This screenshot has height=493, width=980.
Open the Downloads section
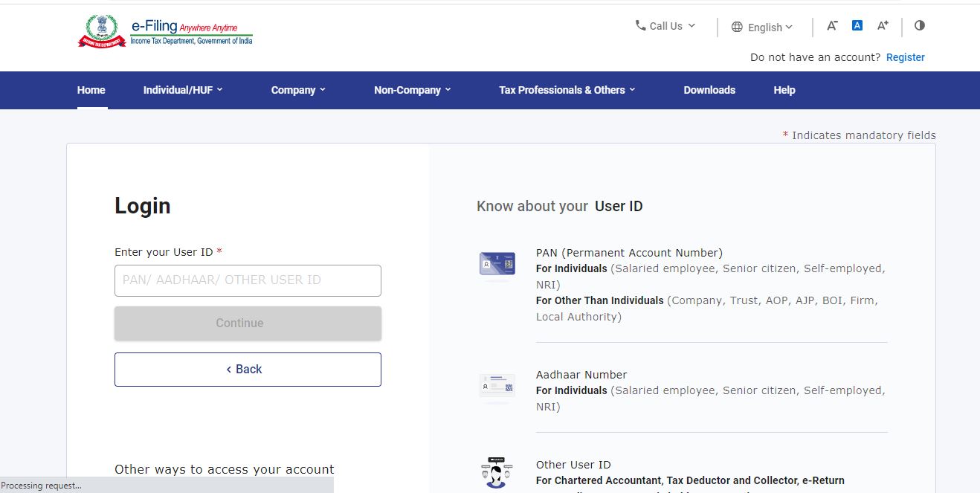pos(709,90)
